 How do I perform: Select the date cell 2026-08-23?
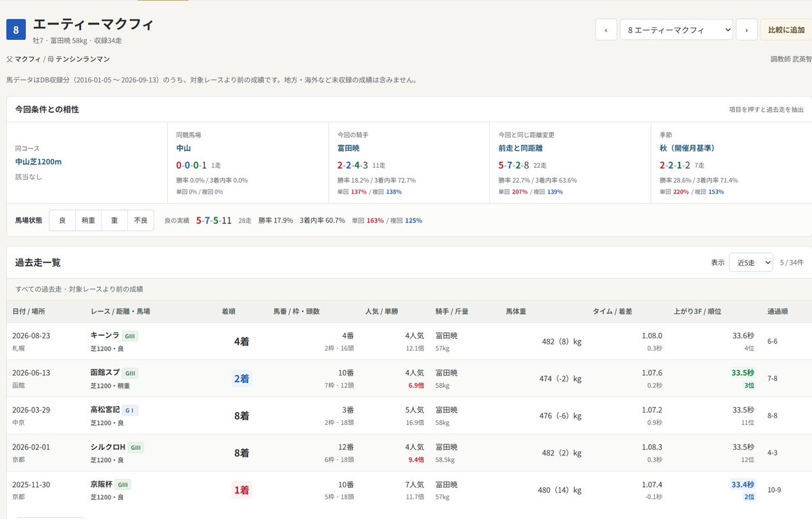pyautogui.click(x=32, y=335)
